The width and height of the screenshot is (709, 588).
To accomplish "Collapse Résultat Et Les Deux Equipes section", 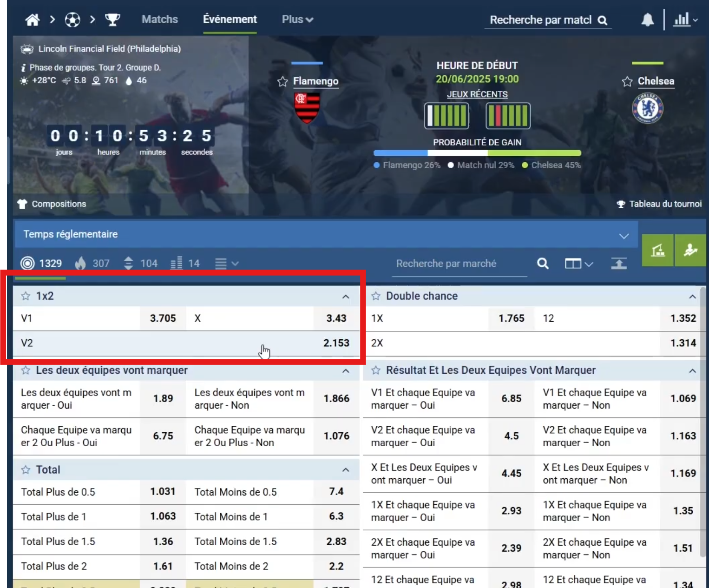I will [692, 371].
